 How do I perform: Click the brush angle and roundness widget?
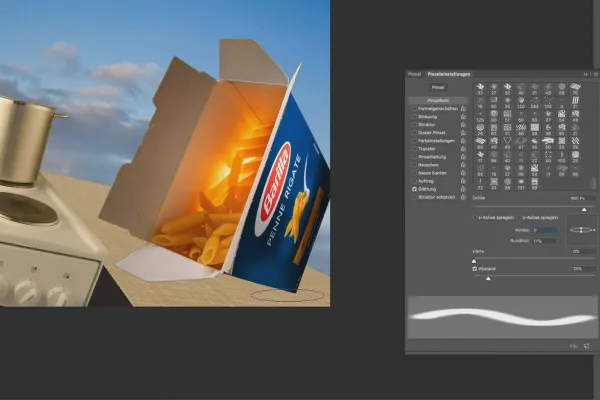pyautogui.click(x=582, y=230)
